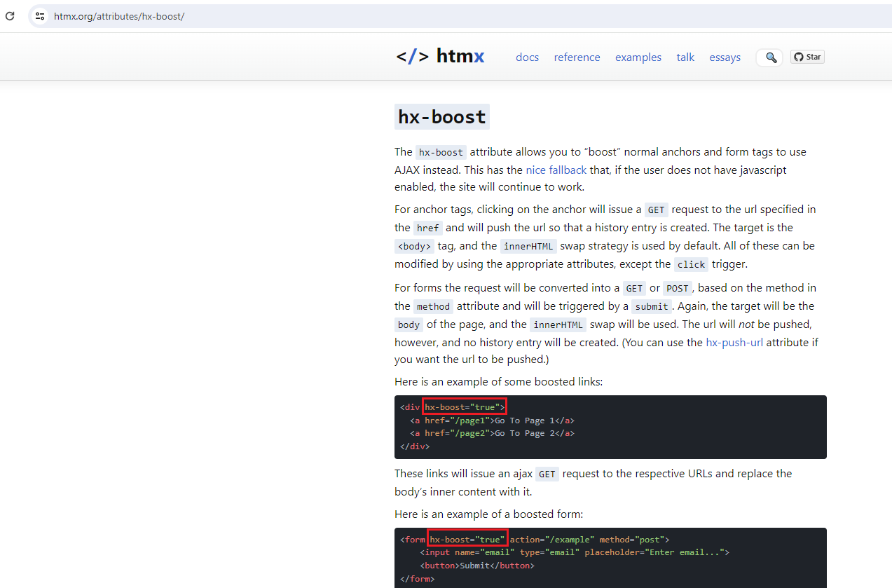
Task: Click the "method" inline code
Action: coord(433,306)
